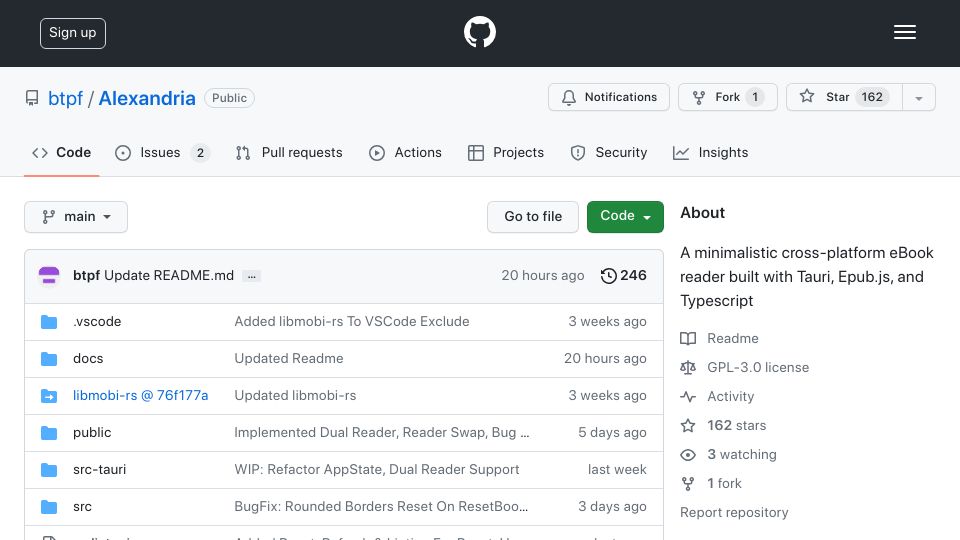Image resolution: width=960 pixels, height=540 pixels.
Task: Open the green Code dropdown
Action: coord(625,217)
